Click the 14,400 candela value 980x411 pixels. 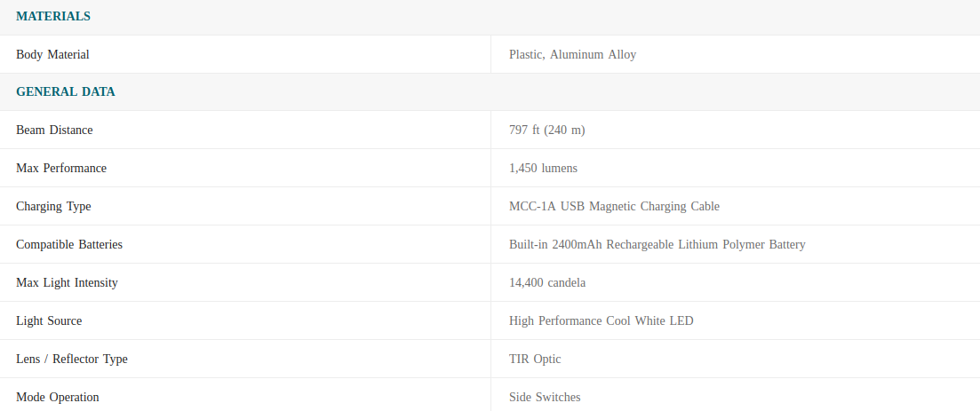tap(547, 282)
